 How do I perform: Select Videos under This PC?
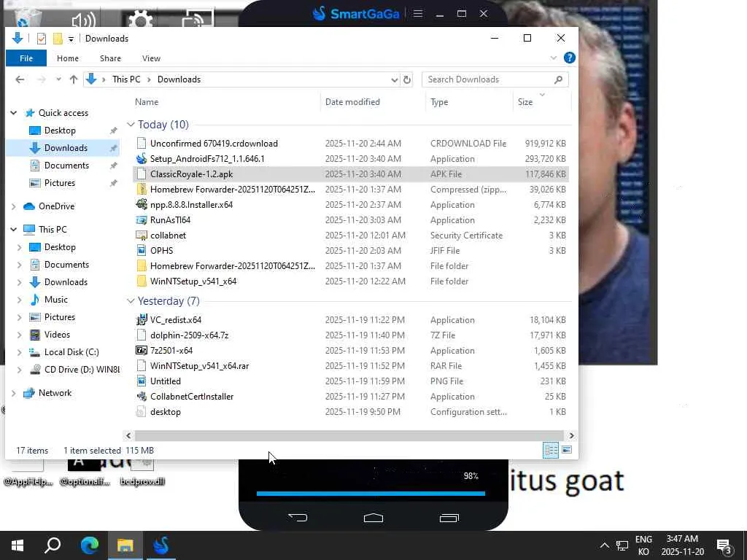[57, 335]
